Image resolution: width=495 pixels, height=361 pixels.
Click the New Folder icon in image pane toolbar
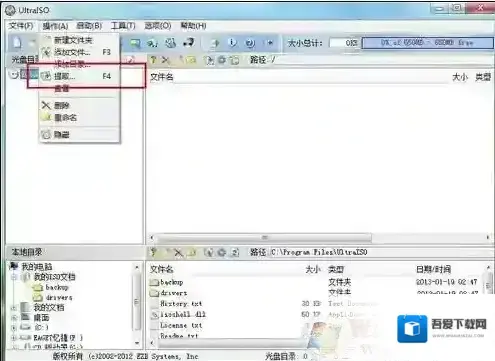pyautogui.click(x=190, y=60)
